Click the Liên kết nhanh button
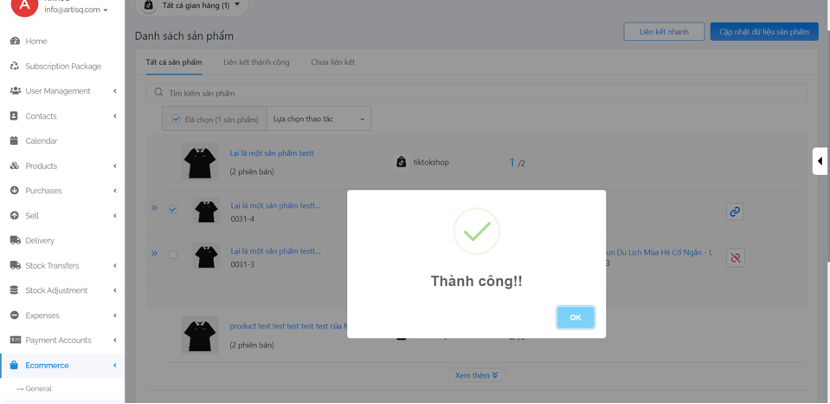This screenshot has width=830, height=404. point(663,32)
